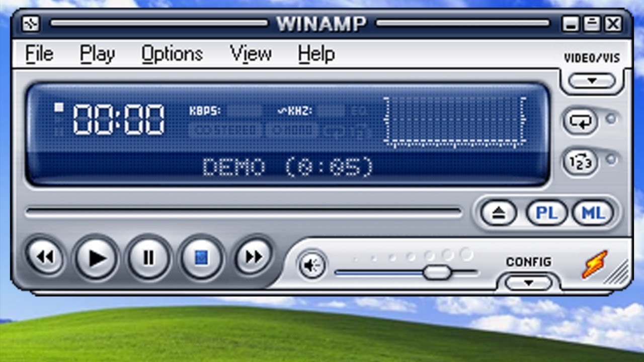Start playback with the Play button
Screen dimensions: 644x362
point(97,258)
